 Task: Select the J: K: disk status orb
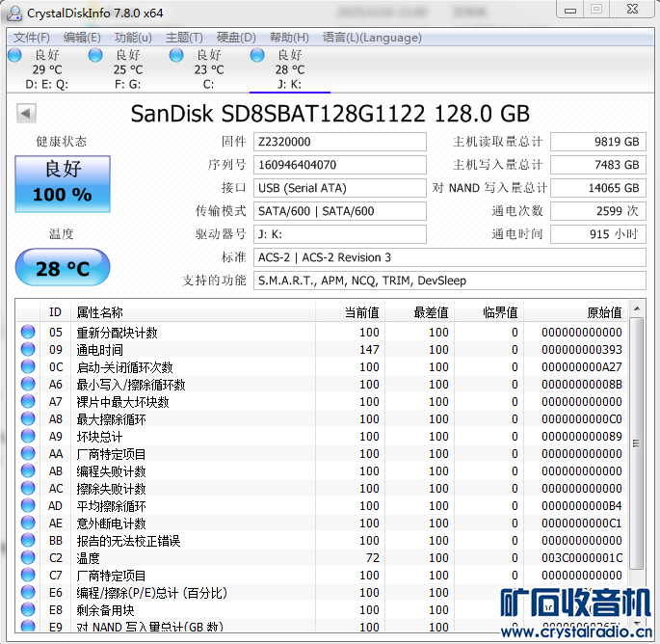[257, 55]
